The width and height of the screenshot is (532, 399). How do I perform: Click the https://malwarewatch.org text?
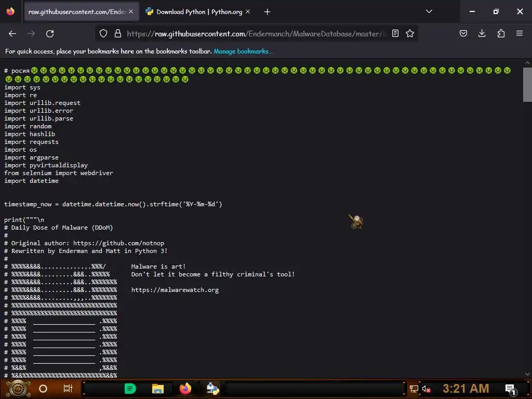(175, 290)
